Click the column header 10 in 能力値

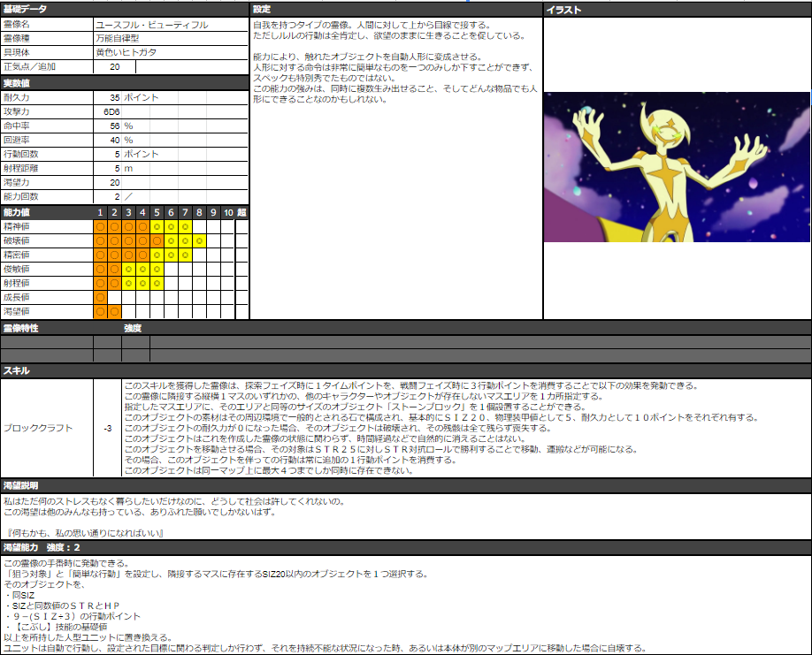(228, 212)
